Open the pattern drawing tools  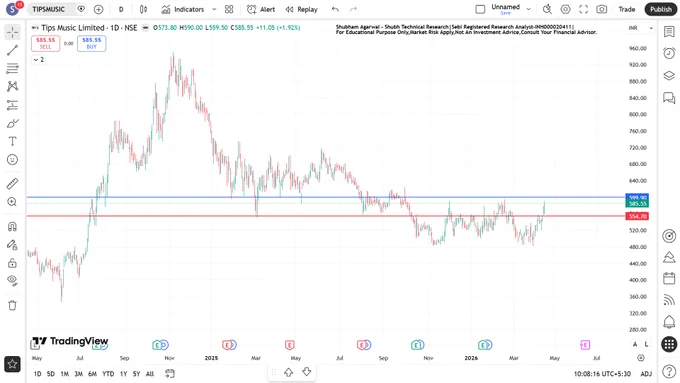pos(13,86)
